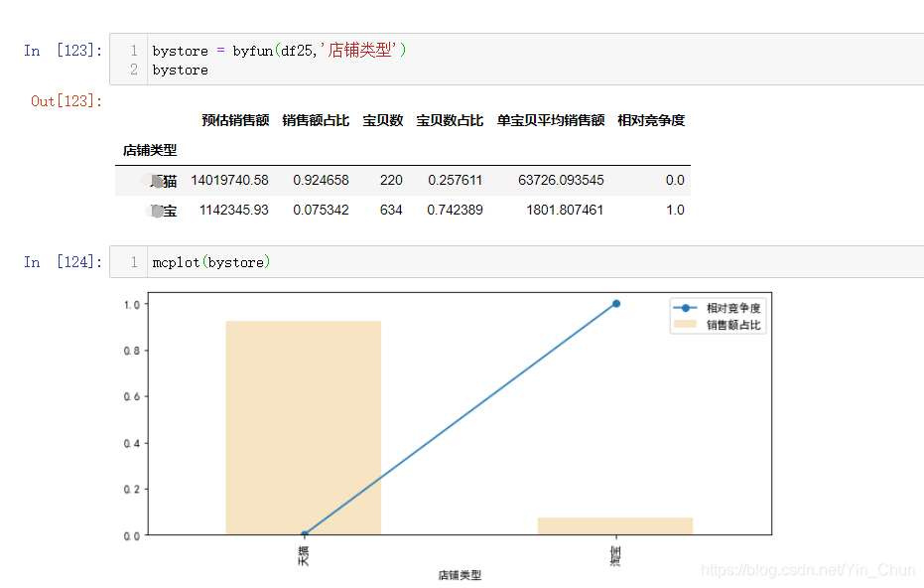Click the 销售额占比 legend entry

[718, 325]
